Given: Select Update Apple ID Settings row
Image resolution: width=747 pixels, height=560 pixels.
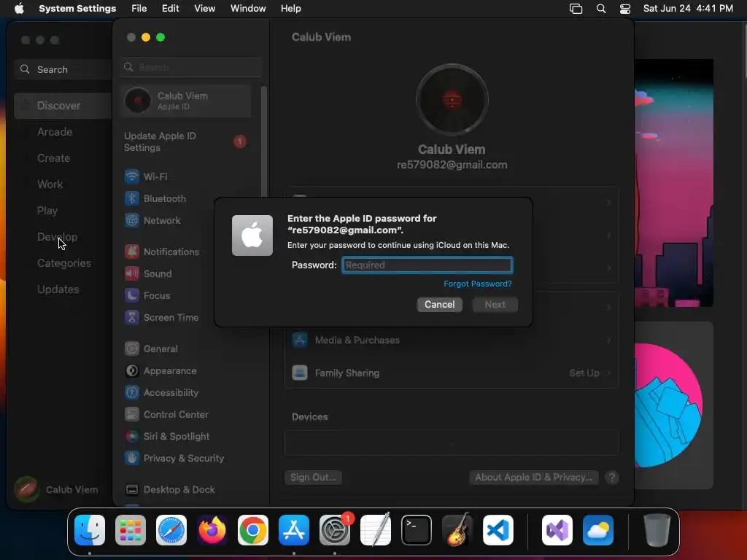Looking at the screenshot, I should pyautogui.click(x=186, y=142).
